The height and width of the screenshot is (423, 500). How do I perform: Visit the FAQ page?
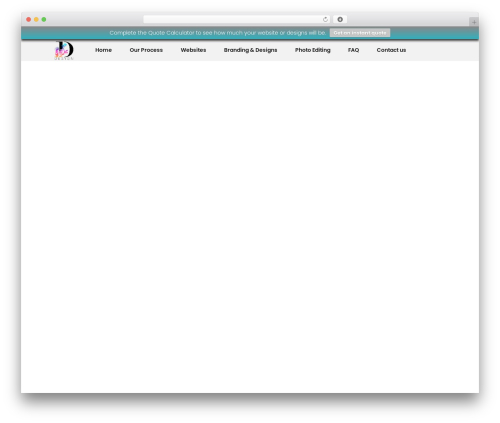(353, 50)
